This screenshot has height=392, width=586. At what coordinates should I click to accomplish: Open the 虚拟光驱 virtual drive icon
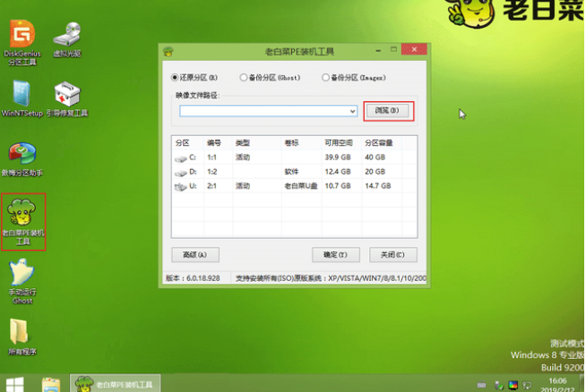pyautogui.click(x=67, y=40)
